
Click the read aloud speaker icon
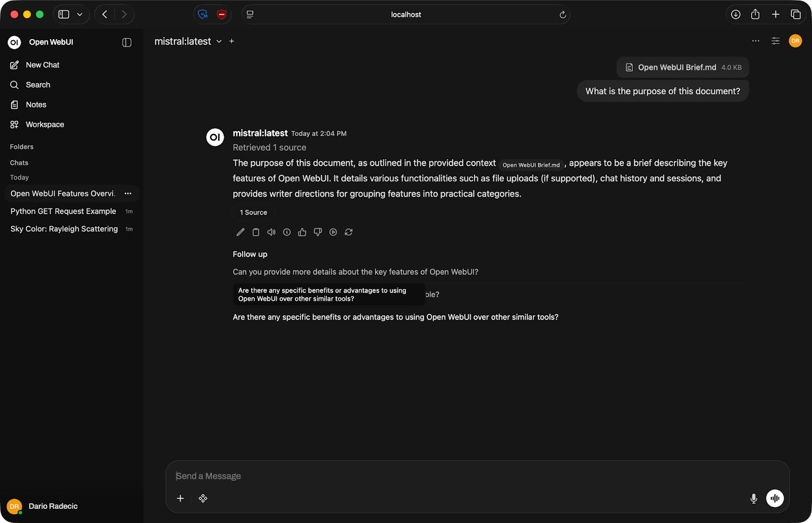272,232
